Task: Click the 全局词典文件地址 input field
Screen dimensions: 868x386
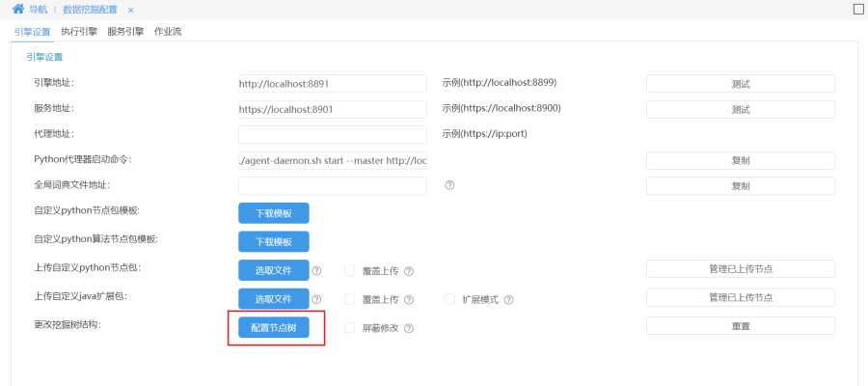Action: [x=333, y=186]
